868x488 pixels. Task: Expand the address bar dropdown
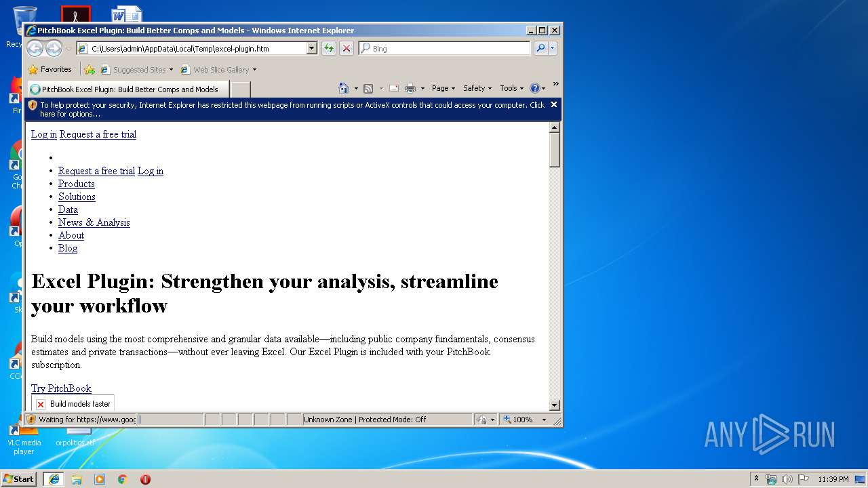pos(311,48)
